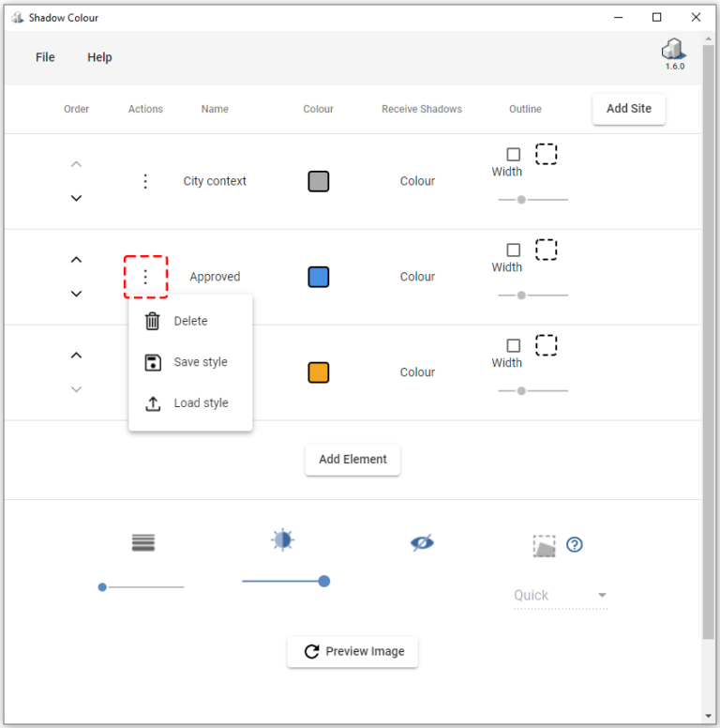Click the Outline column header
Image resolution: width=720 pixels, height=728 pixels.
[525, 109]
